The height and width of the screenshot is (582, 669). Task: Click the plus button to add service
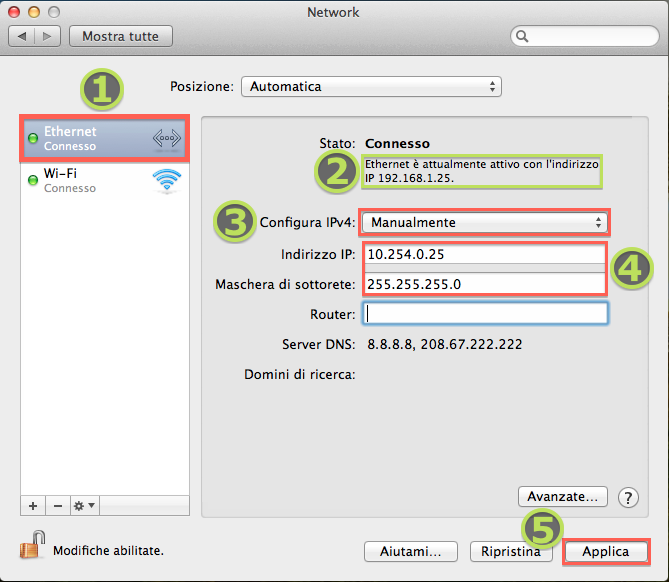(x=32, y=505)
